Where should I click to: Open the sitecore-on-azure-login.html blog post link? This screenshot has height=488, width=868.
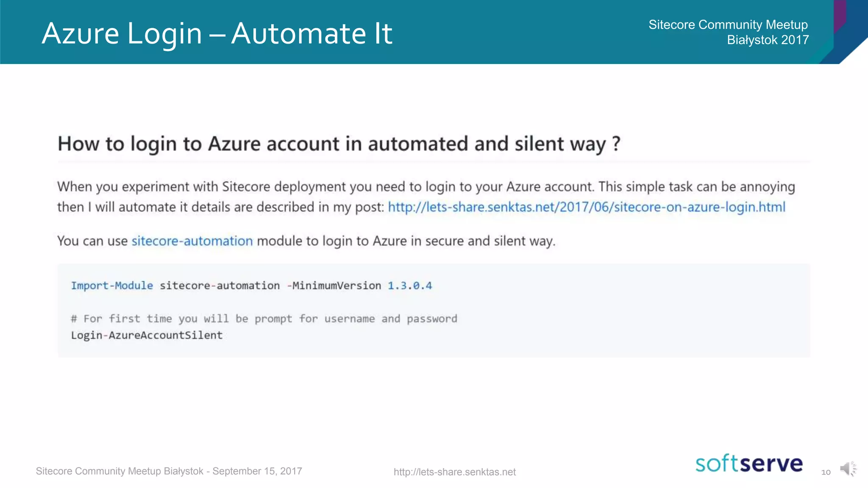587,207
